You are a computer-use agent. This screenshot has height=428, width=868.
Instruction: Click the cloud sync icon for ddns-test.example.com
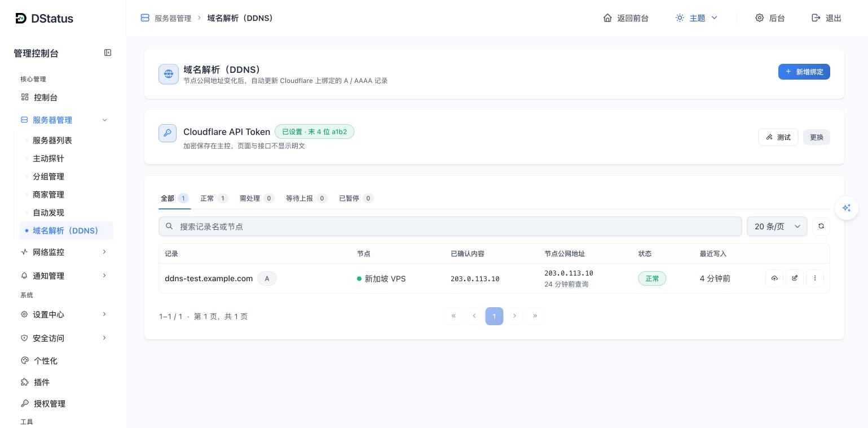coord(774,278)
